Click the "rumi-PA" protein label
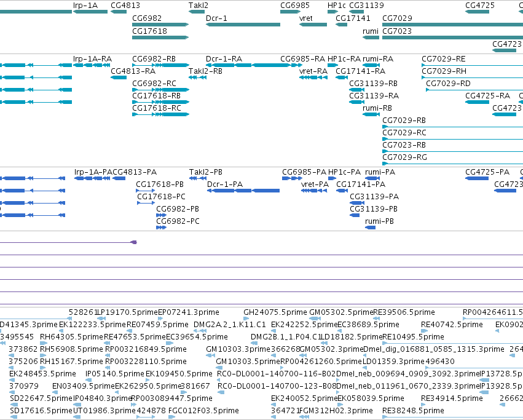This screenshot has width=523, height=420. pyautogui.click(x=380, y=172)
